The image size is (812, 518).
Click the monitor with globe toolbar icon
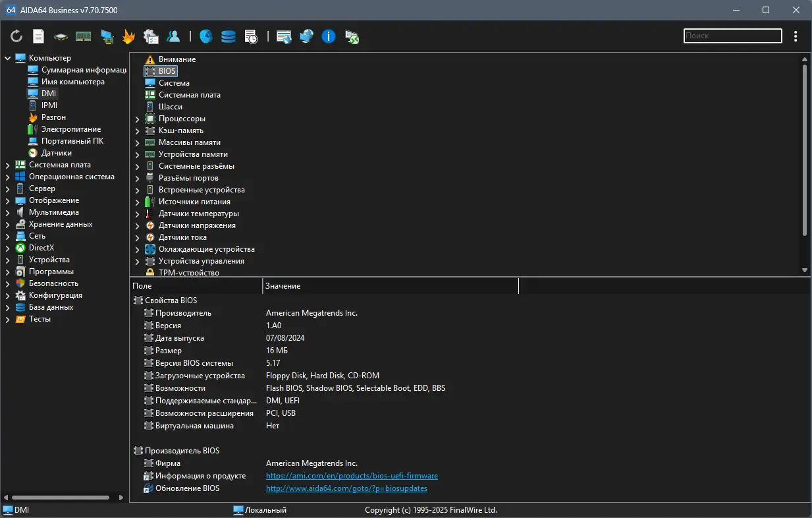coord(306,36)
